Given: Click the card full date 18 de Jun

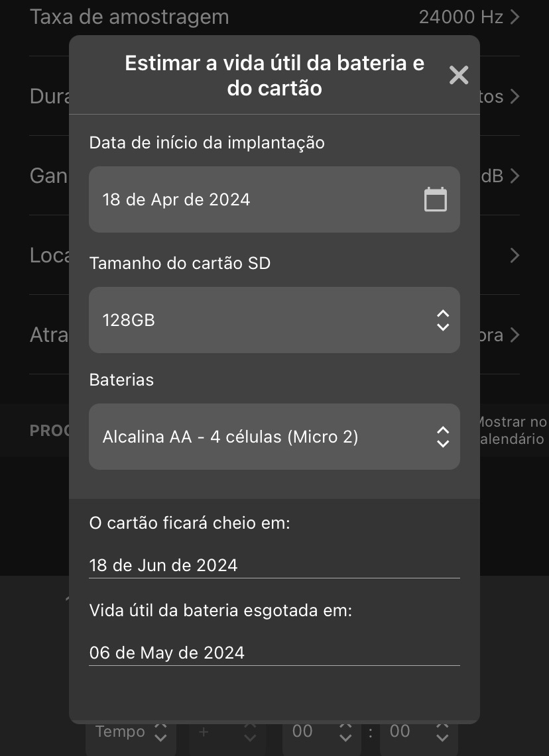Looking at the screenshot, I should [164, 565].
